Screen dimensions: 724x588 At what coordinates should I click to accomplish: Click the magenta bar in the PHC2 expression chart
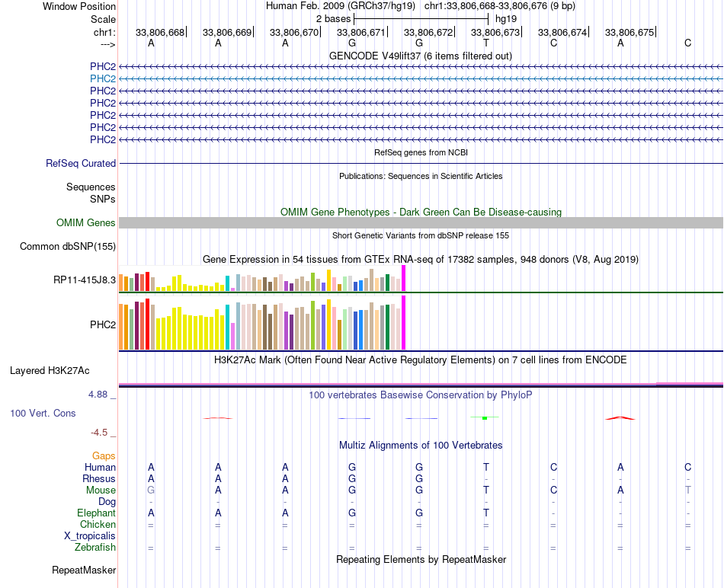[404, 323]
